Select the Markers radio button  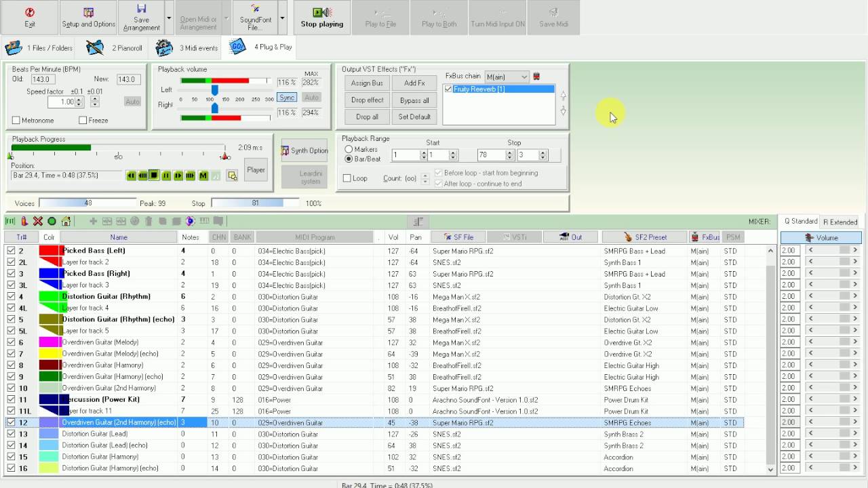[x=349, y=150]
